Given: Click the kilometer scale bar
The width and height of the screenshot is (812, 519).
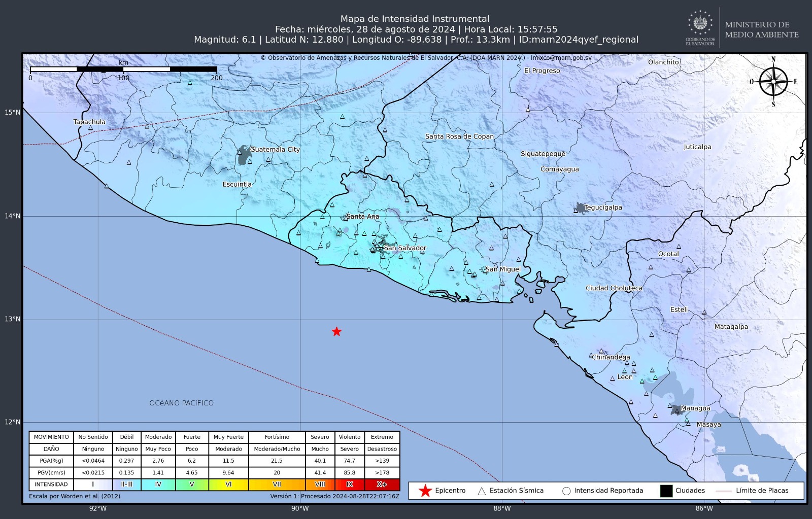Looking at the screenshot, I should coord(123,70).
